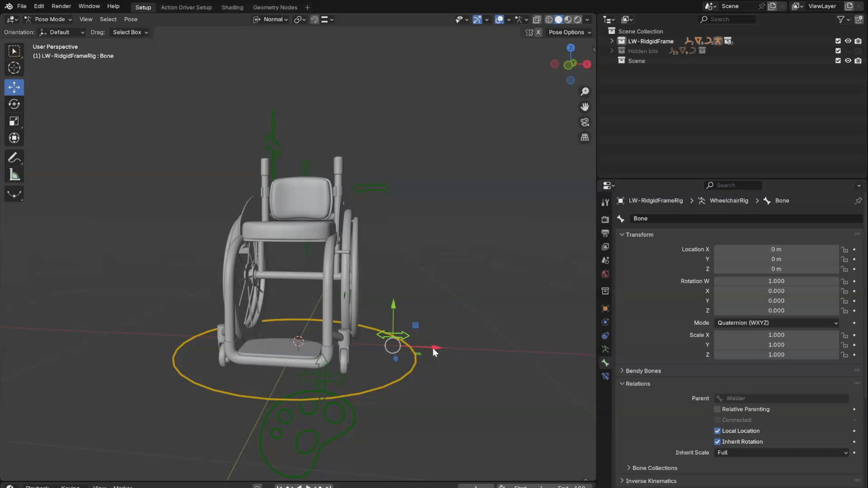Enable the Relative Parenting checkbox
The height and width of the screenshot is (488, 868).
pyautogui.click(x=717, y=409)
